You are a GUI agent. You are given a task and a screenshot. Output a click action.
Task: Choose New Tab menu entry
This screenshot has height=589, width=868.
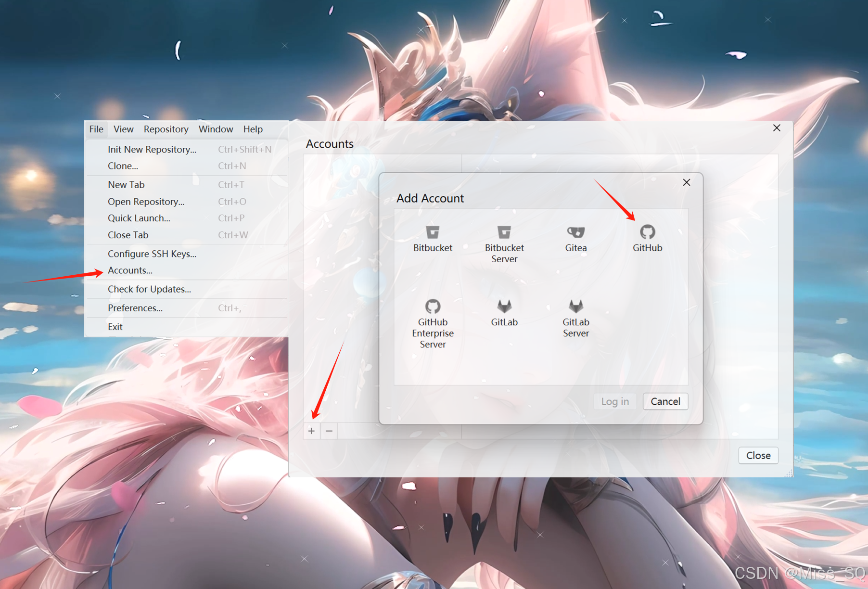click(x=187, y=185)
